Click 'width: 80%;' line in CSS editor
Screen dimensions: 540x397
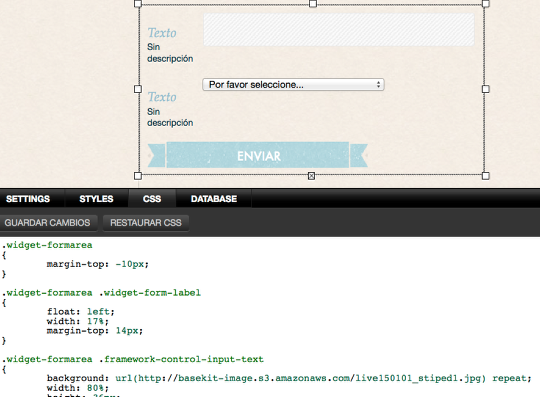[78, 388]
